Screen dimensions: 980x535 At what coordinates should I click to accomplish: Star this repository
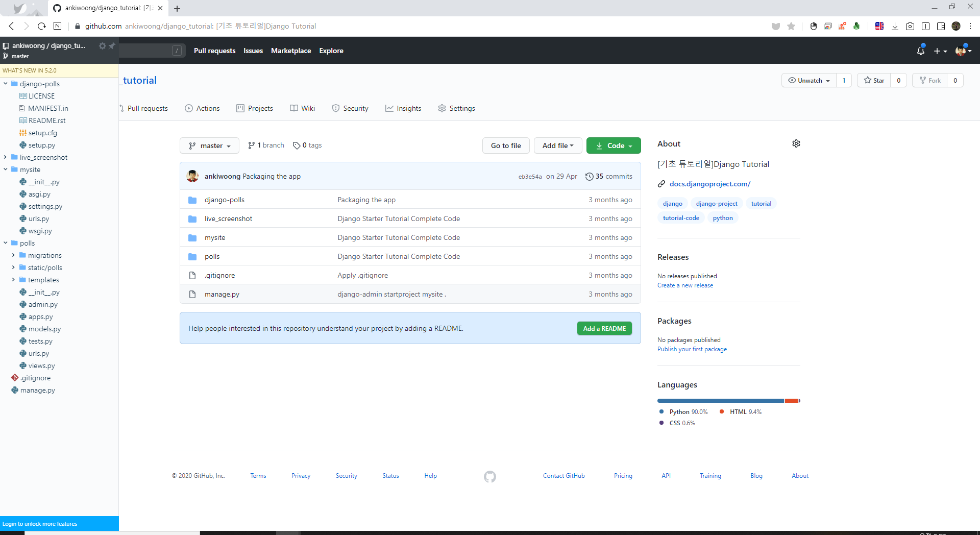[x=874, y=80]
